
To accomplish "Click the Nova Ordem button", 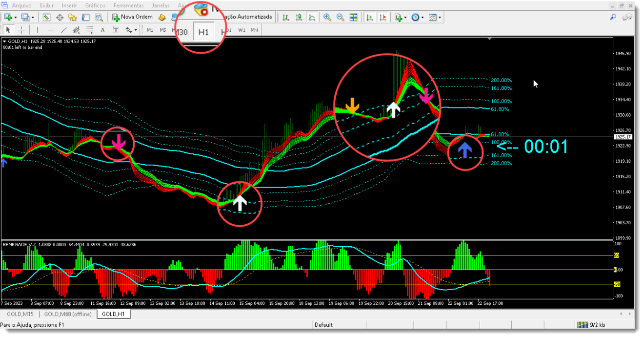I will [x=132, y=17].
